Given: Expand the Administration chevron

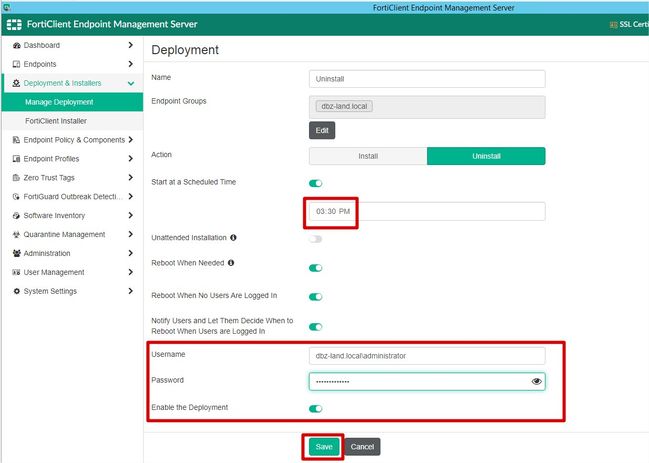Looking at the screenshot, I should click(x=131, y=253).
